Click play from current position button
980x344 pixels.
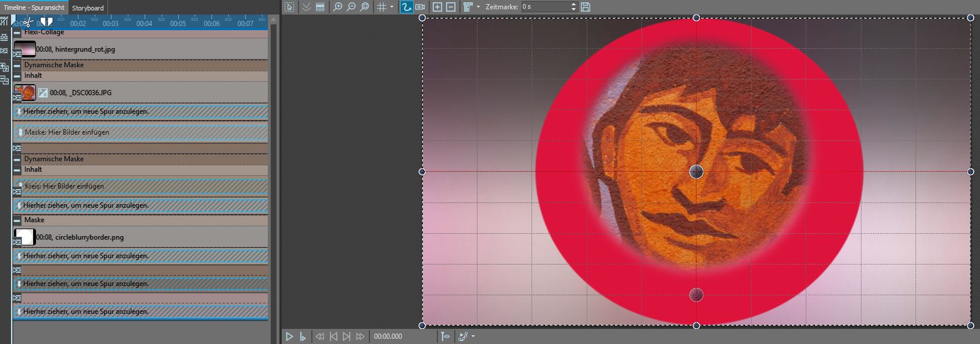pyautogui.click(x=303, y=336)
